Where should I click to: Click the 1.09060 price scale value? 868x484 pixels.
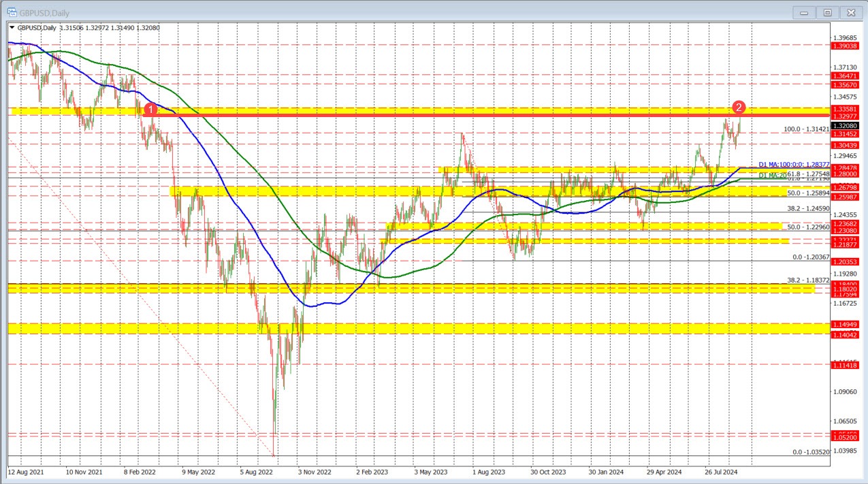(x=844, y=391)
